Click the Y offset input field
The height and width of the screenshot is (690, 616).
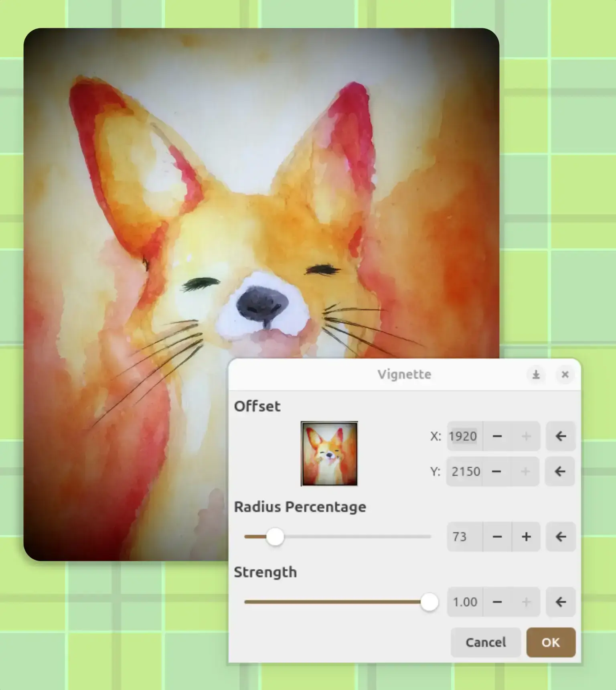point(465,471)
